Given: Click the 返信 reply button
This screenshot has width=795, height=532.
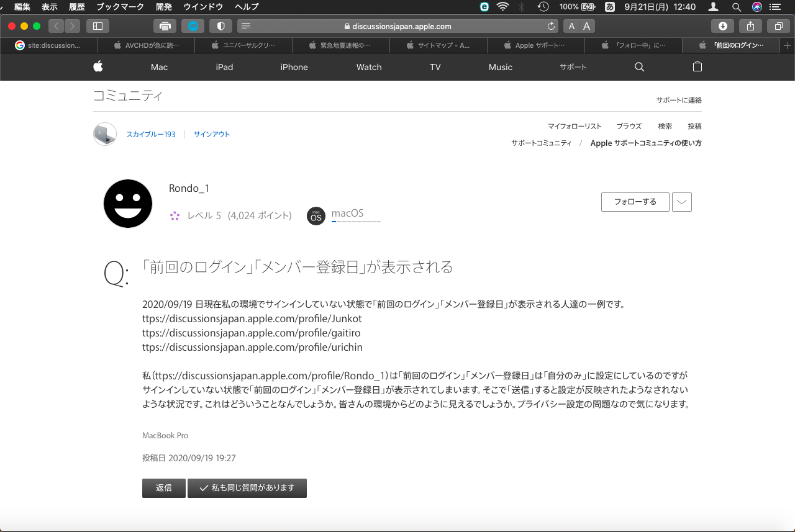Looking at the screenshot, I should (x=164, y=488).
